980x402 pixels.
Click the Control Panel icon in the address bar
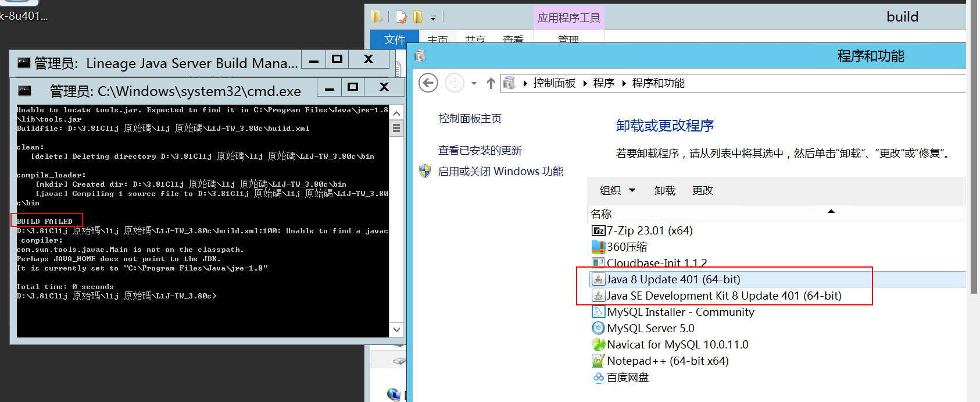tap(509, 83)
